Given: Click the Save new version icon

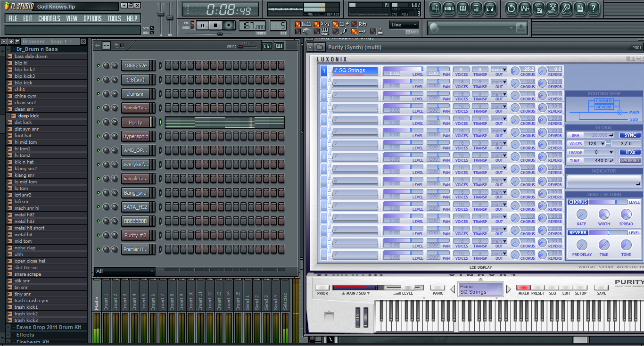Looking at the screenshot, I should point(525,8).
